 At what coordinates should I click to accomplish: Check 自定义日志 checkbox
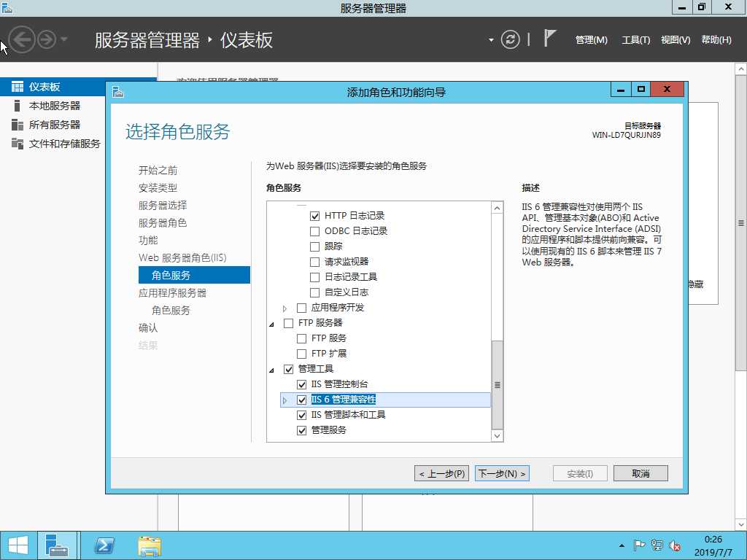pyautogui.click(x=314, y=292)
